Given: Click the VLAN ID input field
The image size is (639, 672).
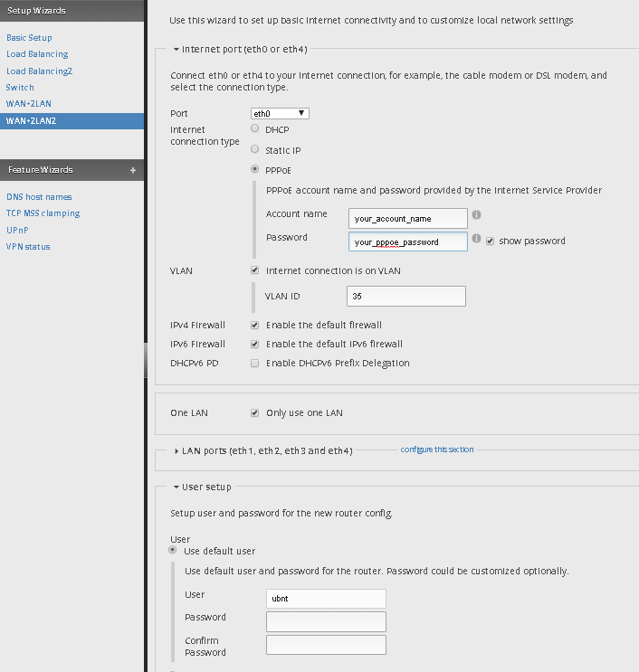Looking at the screenshot, I should click(x=405, y=296).
